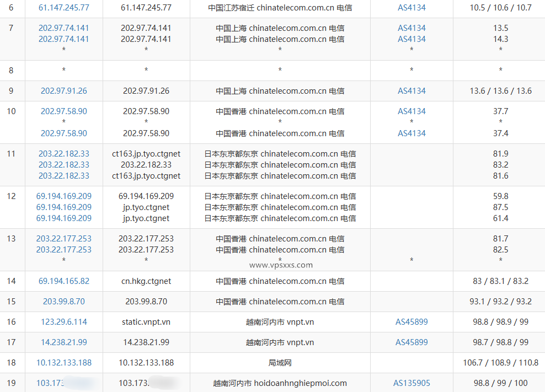This screenshot has width=545, height=392.
Task: Open the AS45899 link in hop 17 row
Action: [x=412, y=342]
